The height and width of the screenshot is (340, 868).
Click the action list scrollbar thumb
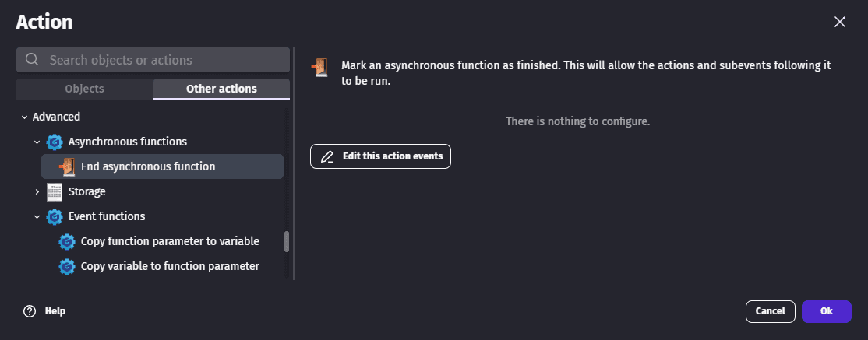point(287,241)
